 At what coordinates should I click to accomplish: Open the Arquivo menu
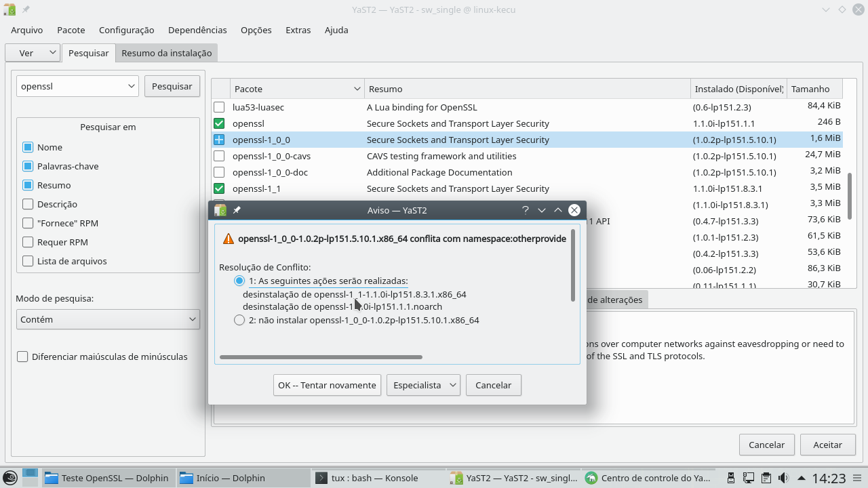27,30
